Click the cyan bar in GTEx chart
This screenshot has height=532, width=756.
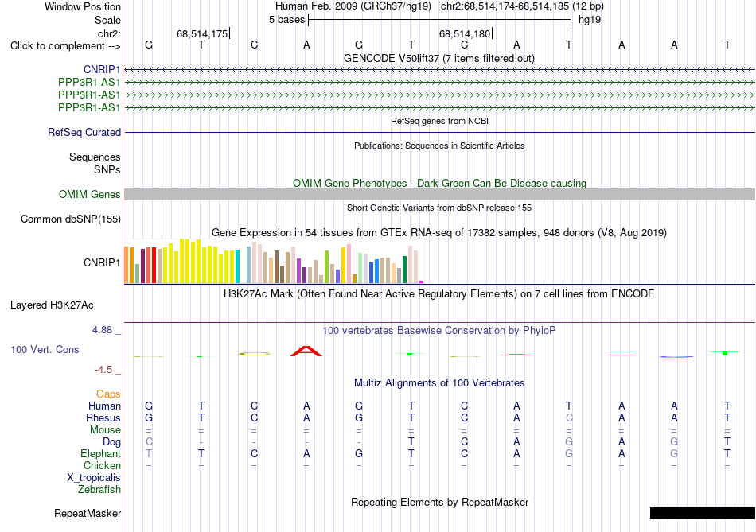pos(237,266)
